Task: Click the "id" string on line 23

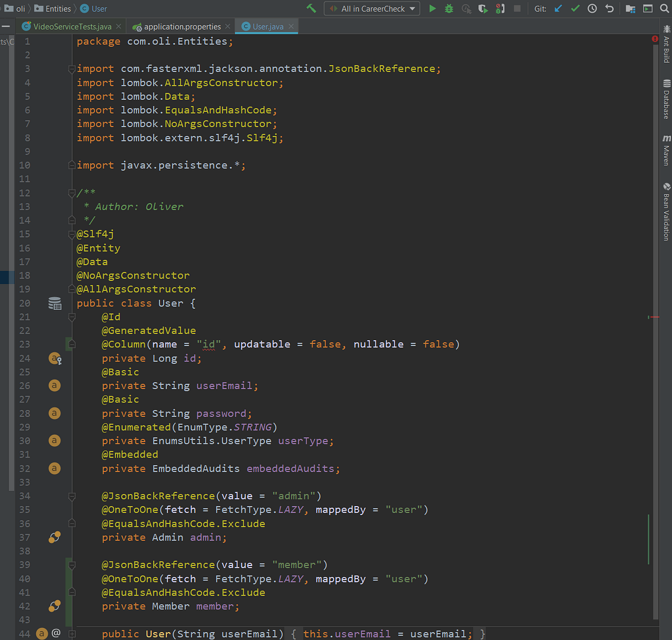Action: 209,344
